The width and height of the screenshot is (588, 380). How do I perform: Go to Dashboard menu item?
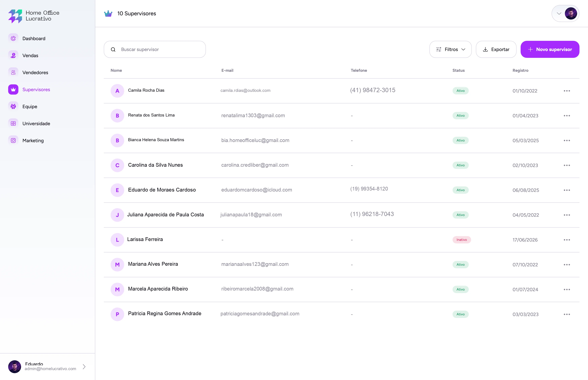tap(34, 38)
